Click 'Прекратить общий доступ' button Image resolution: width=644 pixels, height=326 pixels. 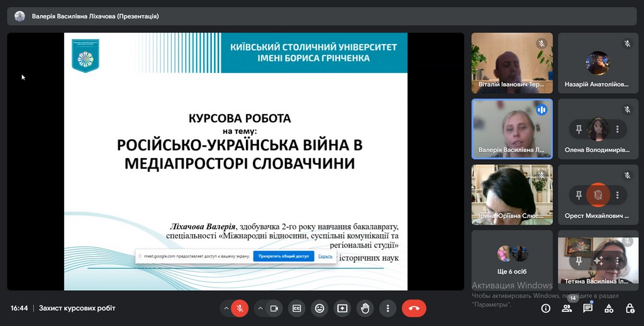(284, 256)
